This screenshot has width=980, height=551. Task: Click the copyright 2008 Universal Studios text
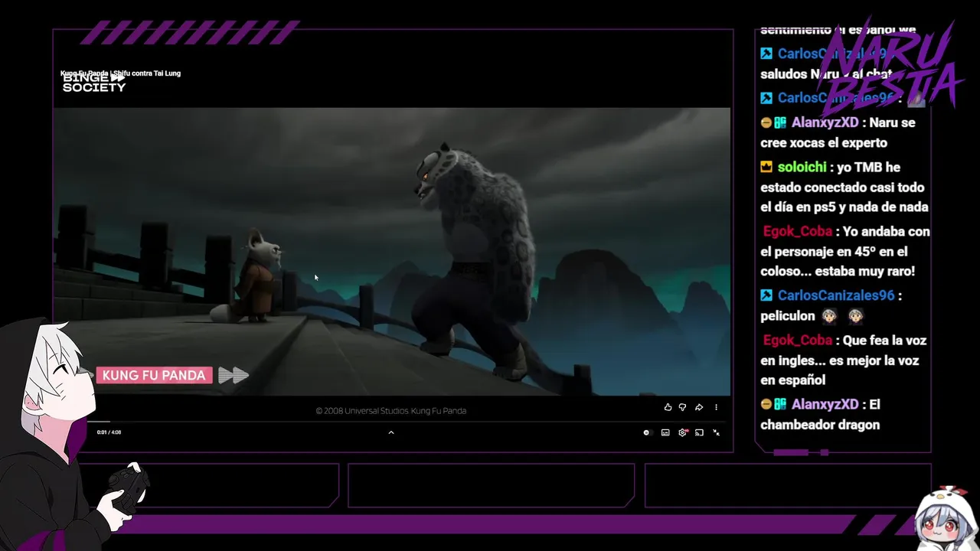point(390,411)
